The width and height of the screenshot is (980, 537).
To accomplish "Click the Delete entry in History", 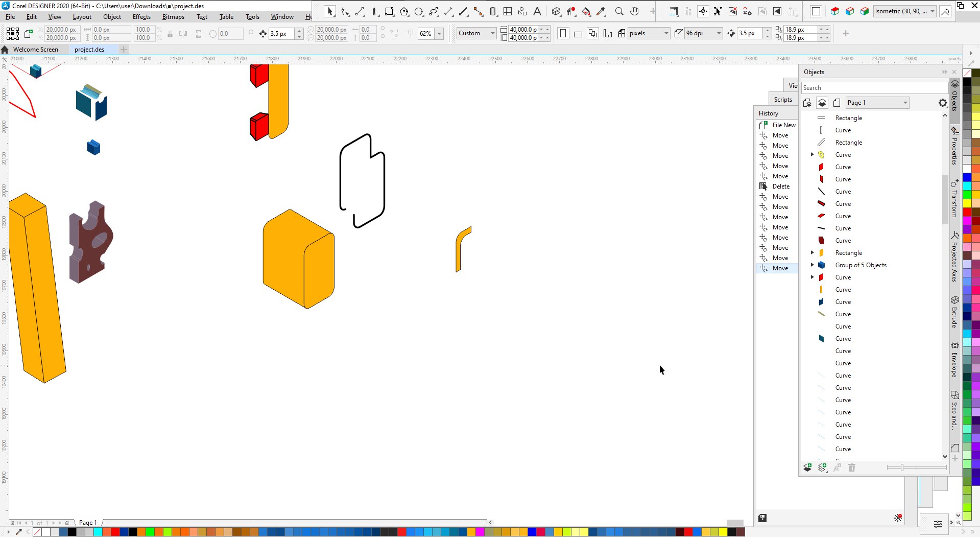I will [781, 186].
